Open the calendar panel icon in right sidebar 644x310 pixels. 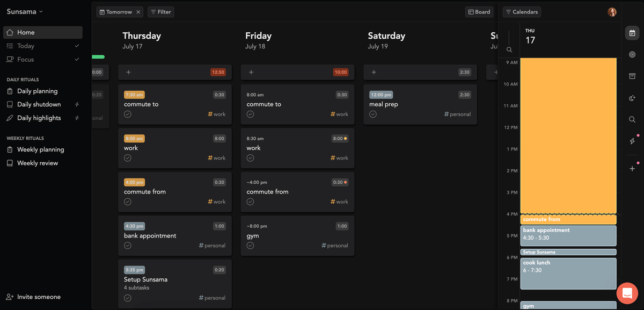(632, 33)
